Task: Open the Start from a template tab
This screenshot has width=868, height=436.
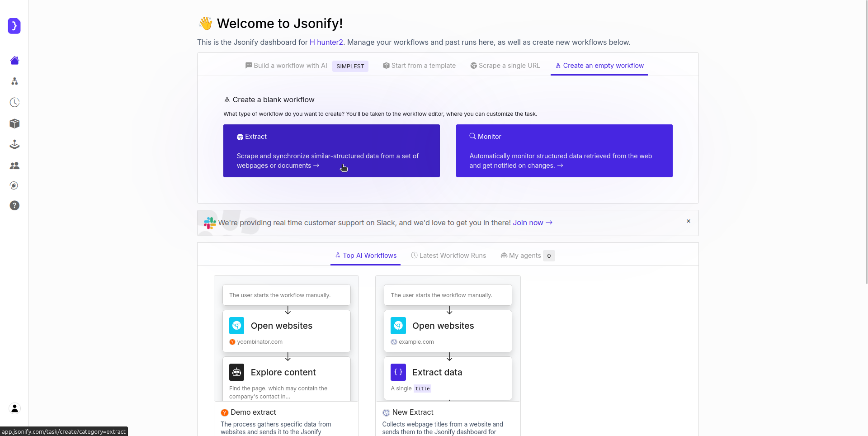Action: click(x=419, y=65)
